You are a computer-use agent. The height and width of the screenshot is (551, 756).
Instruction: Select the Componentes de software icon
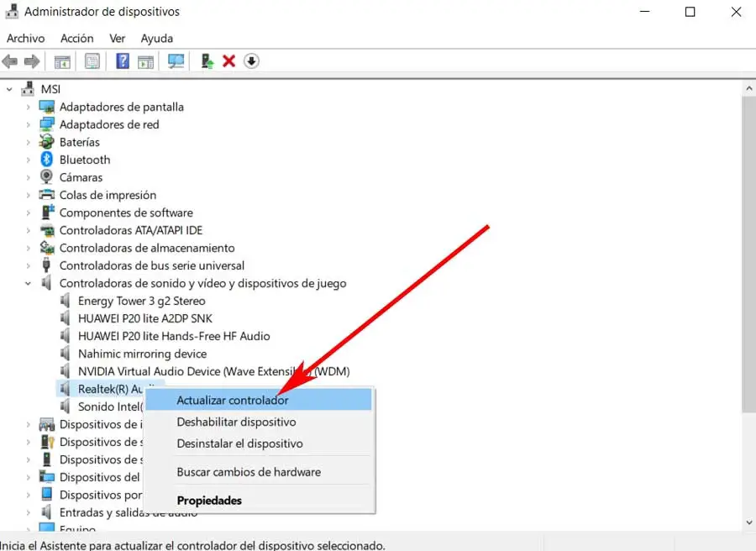(47, 213)
